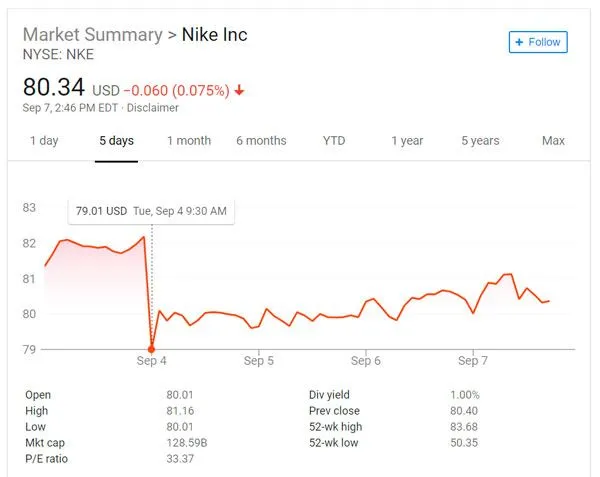Click the Sep 7 date on axis
Viewport: 600px width, 477px height.
pyautogui.click(x=473, y=360)
